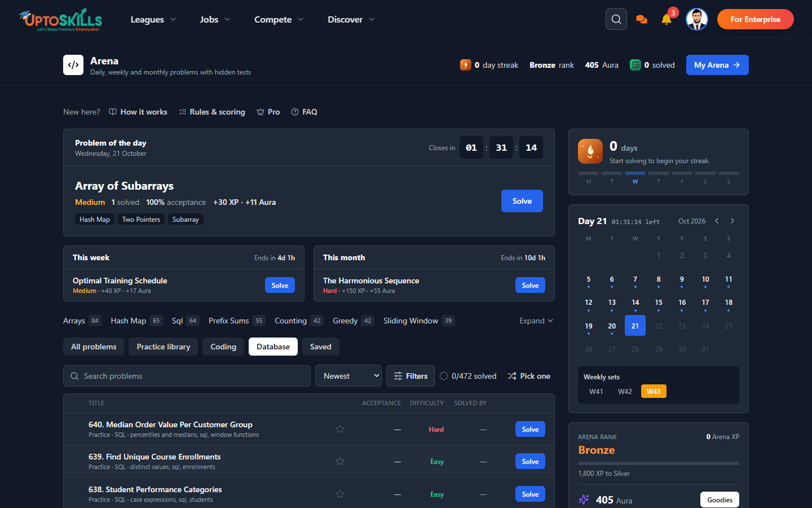
Task: Click the streak flame icon in sidebar card
Action: point(590,151)
